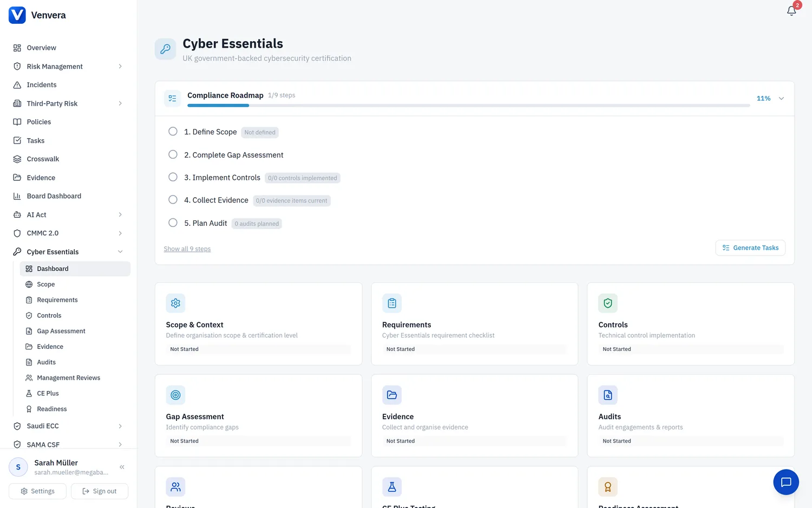Screen dimensions: 812x508
Task: Click the Compliance Roadmap progress bar
Action: (469, 105)
